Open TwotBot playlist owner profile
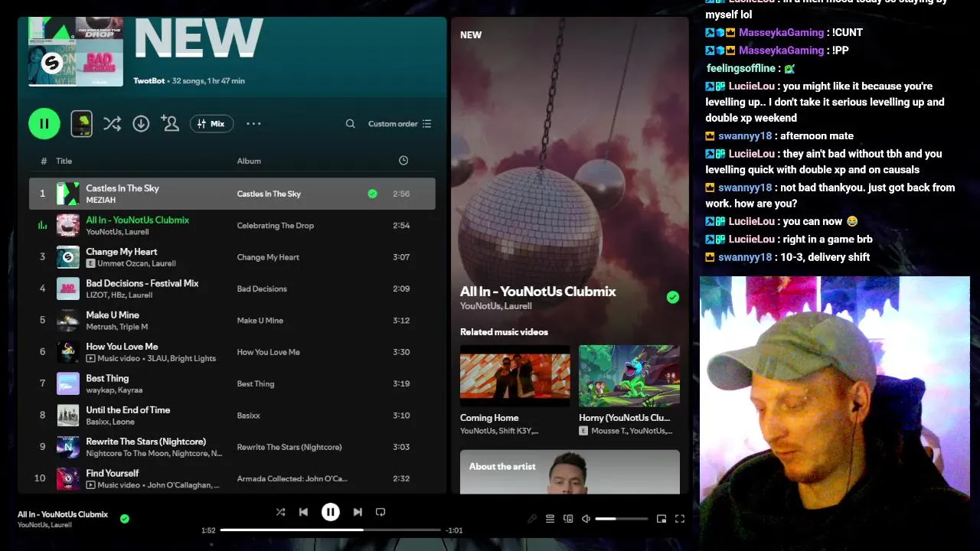The width and height of the screenshot is (980, 551). [149, 80]
